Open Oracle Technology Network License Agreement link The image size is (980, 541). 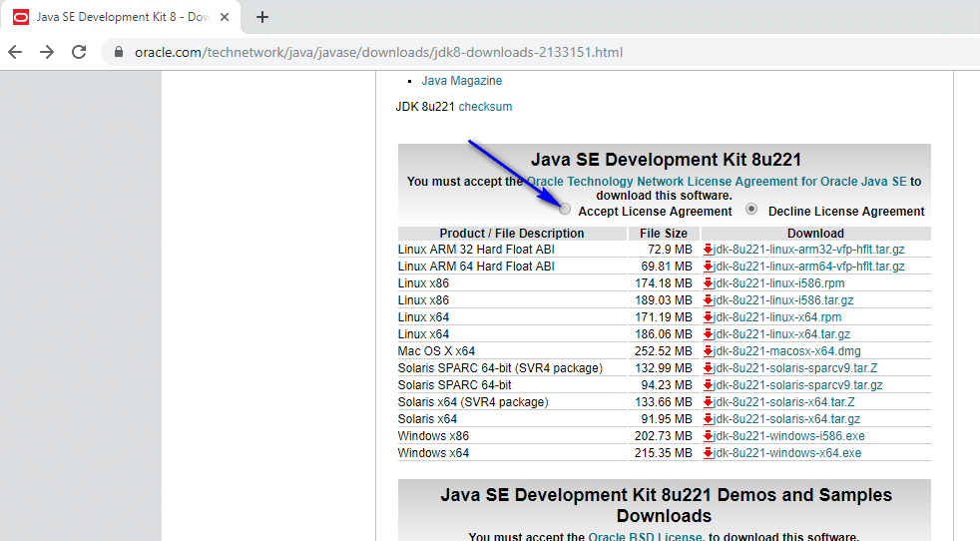[x=717, y=182]
